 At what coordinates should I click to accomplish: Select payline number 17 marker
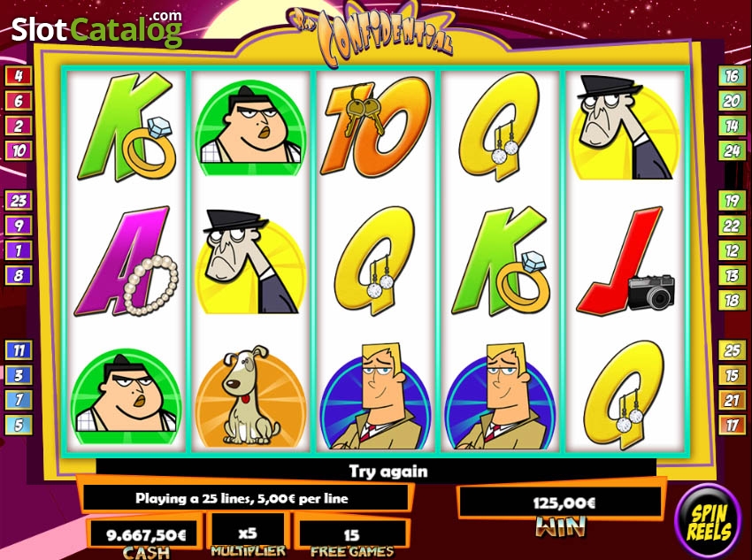pyautogui.click(x=732, y=425)
